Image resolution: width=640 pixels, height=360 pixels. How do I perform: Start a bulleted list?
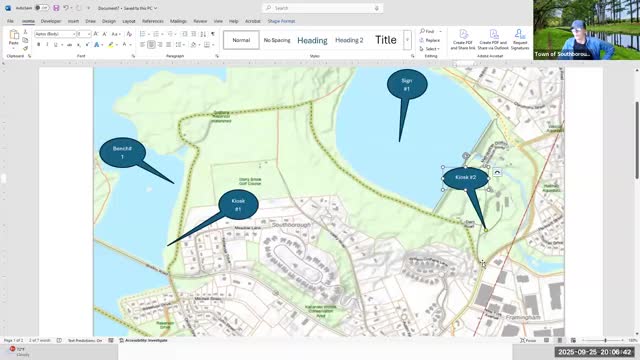point(142,34)
